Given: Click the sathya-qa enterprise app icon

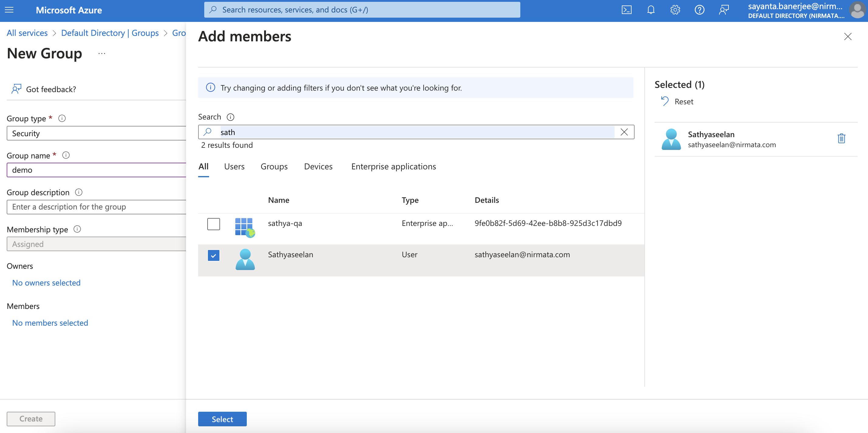Looking at the screenshot, I should tap(245, 228).
